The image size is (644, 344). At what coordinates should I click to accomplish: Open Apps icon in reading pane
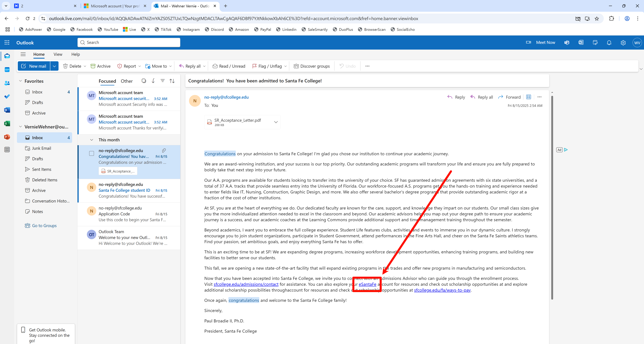coord(528,97)
